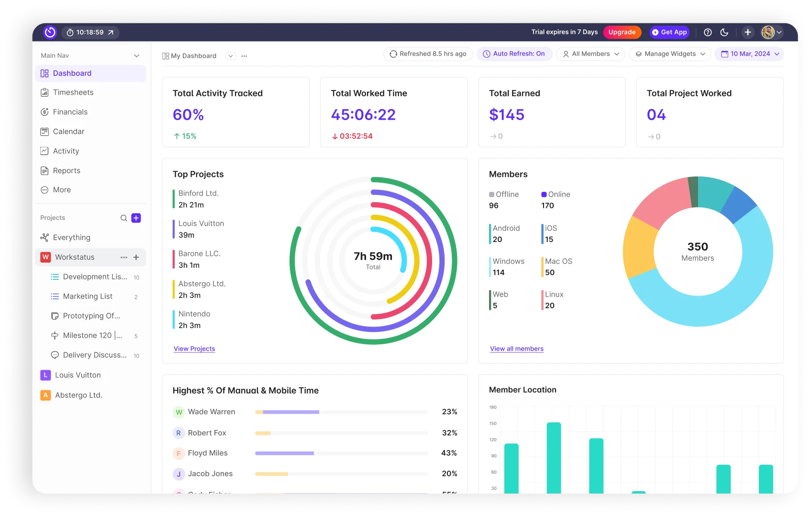Image resolution: width=812 pixels, height=517 pixels.
Task: Click the Upgrade button
Action: [x=622, y=33]
